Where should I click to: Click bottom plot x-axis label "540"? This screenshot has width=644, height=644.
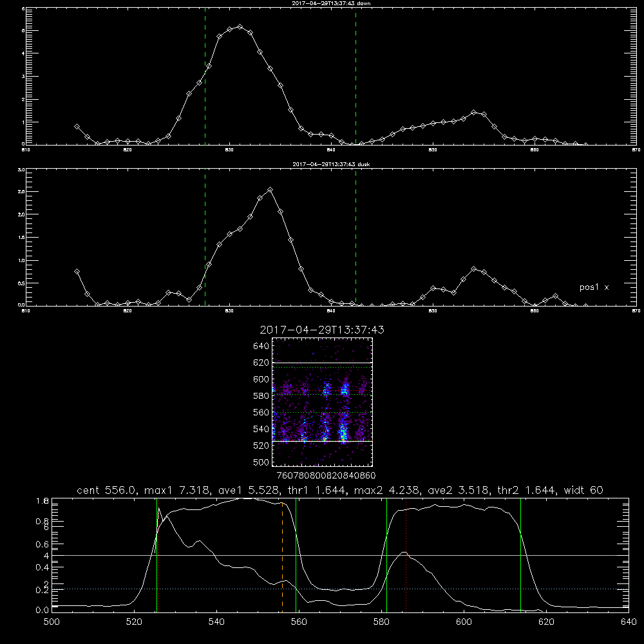click(x=216, y=622)
